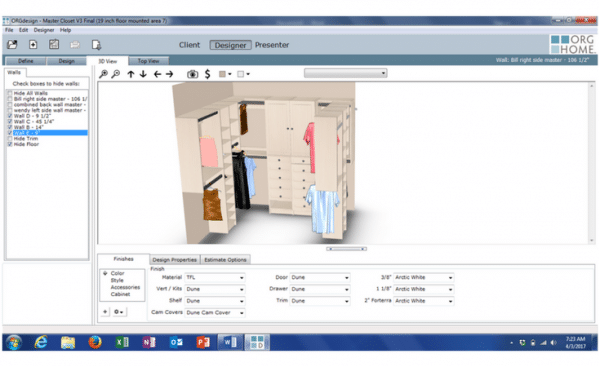Switch to the Top View tab
Image resolution: width=600 pixels, height=367 pixels.
[x=148, y=61]
